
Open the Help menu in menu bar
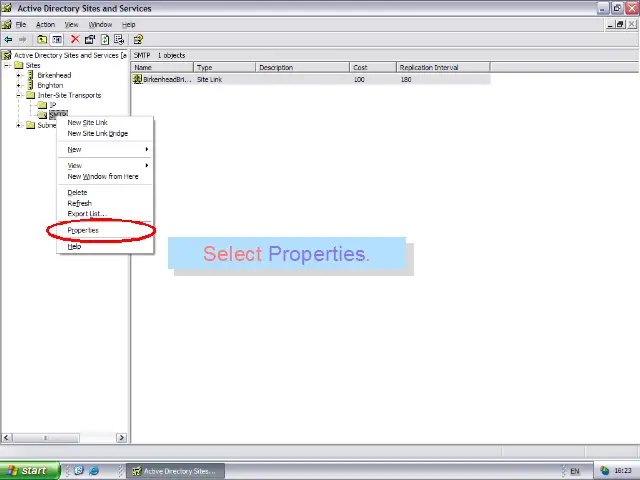pos(129,24)
